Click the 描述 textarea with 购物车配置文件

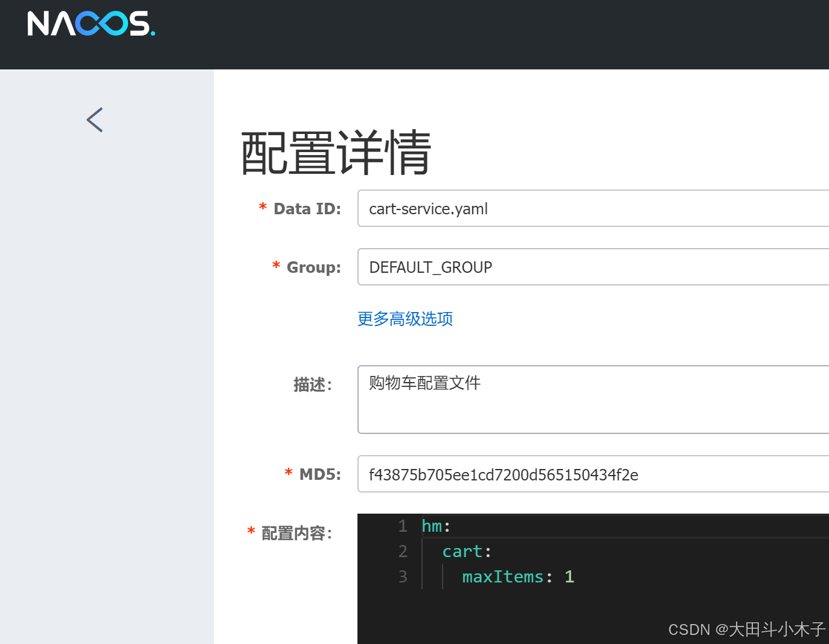pyautogui.click(x=594, y=399)
